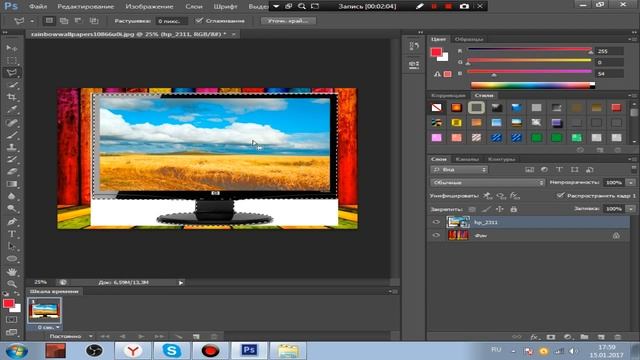Toggle the Сглаживание checkbox
This screenshot has height=360, width=640.
(199, 20)
